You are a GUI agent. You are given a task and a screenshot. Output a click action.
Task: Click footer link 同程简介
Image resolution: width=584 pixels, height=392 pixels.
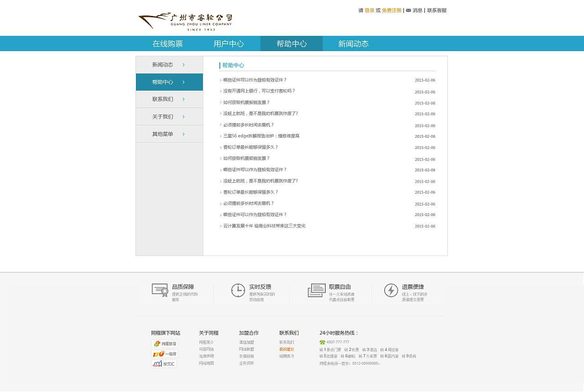[x=206, y=342]
